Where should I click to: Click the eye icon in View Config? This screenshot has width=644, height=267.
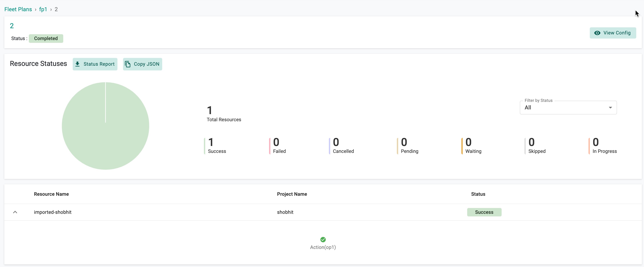tap(597, 33)
